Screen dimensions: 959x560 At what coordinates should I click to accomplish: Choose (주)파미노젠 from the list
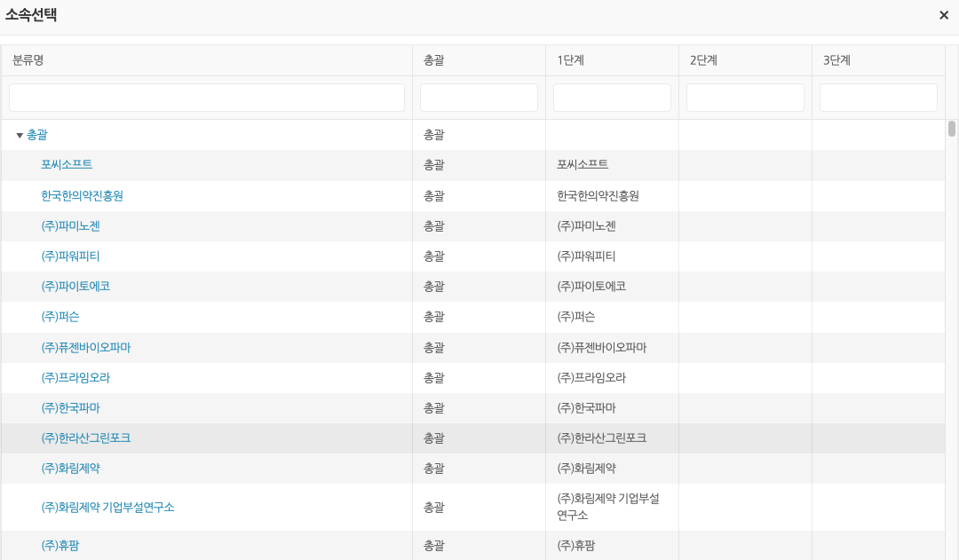(70, 226)
